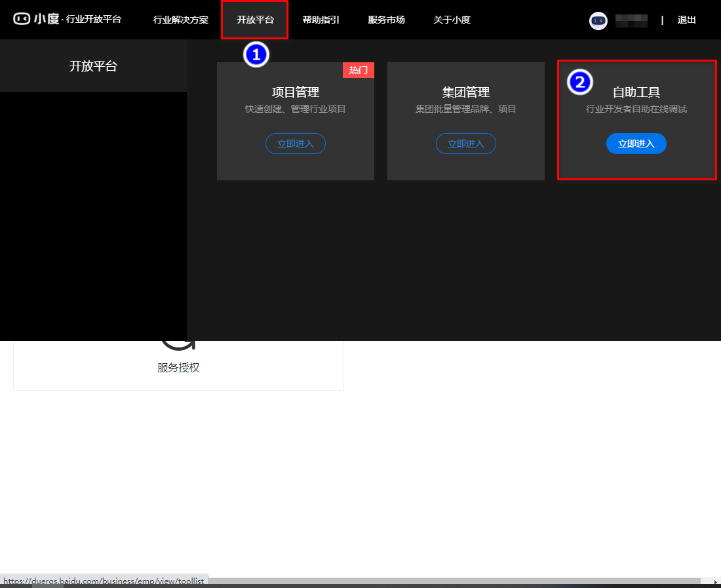Click the 项目管理 card title
721x588 pixels.
point(295,92)
